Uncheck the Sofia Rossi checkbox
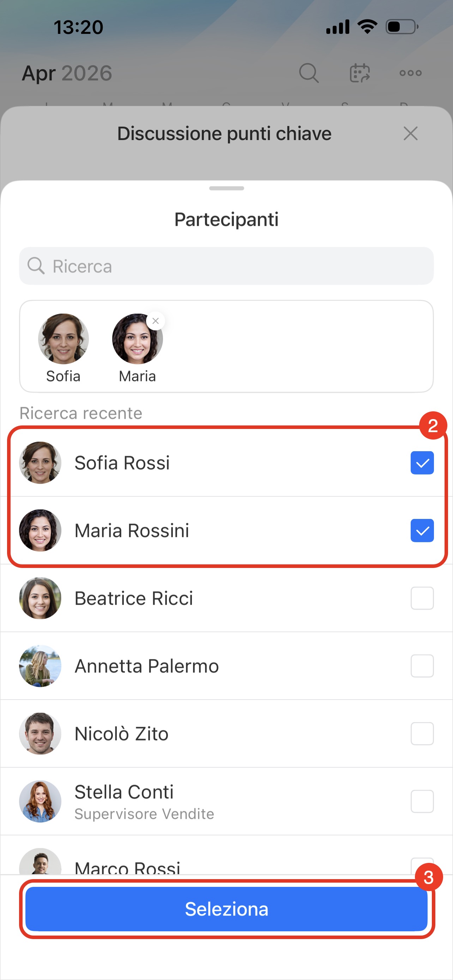The height and width of the screenshot is (980, 453). click(x=422, y=462)
